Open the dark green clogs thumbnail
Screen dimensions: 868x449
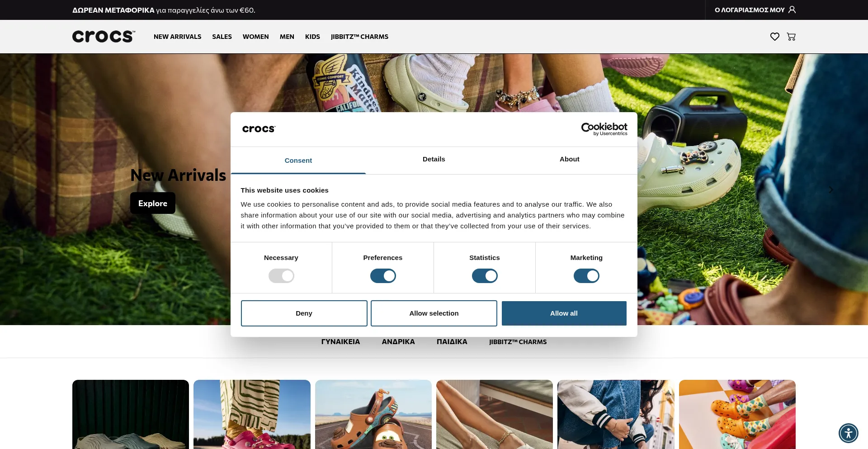click(x=131, y=414)
